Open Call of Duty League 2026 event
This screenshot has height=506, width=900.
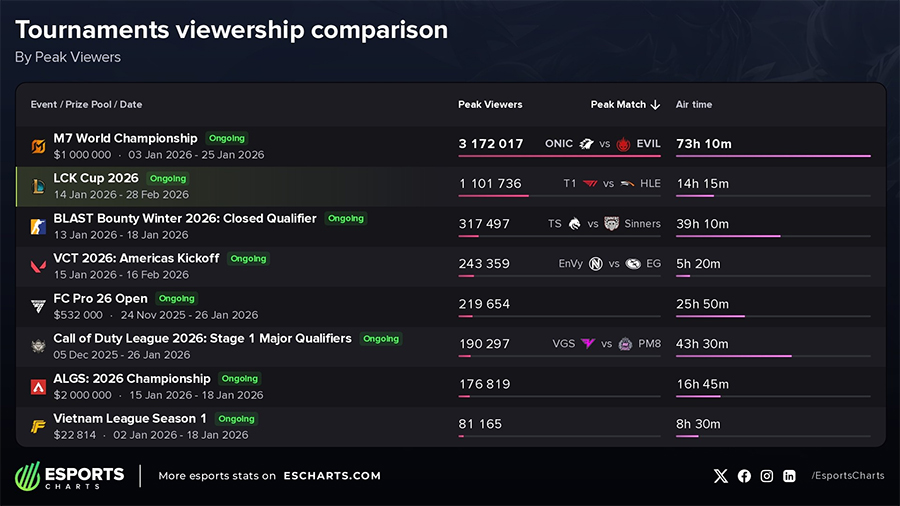(x=202, y=338)
